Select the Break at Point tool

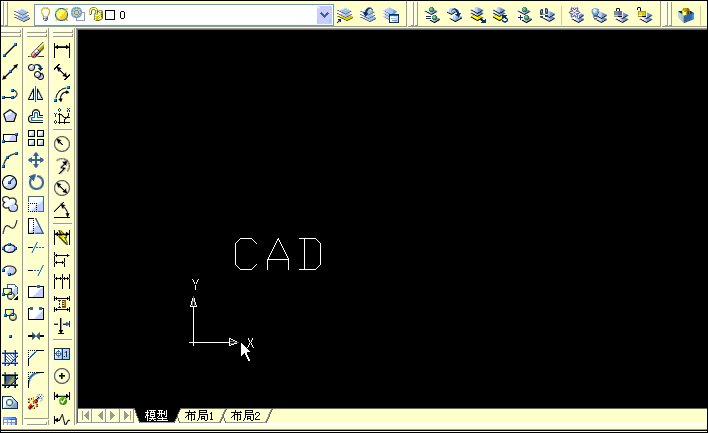(x=36, y=292)
